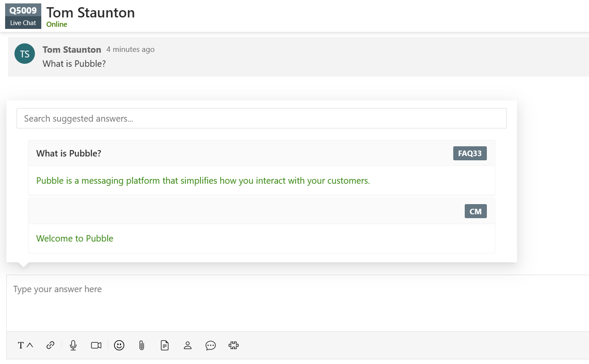This screenshot has height=364, width=589.
Task: Choose the 'Welcome to Pubble' answer
Action: [x=74, y=238]
